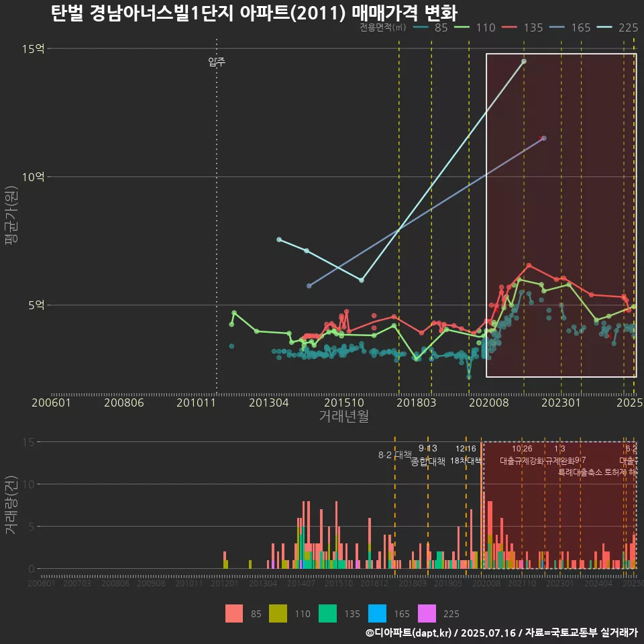
Task: Click the 9·13 종합대책 policy label
Action: coord(428,455)
